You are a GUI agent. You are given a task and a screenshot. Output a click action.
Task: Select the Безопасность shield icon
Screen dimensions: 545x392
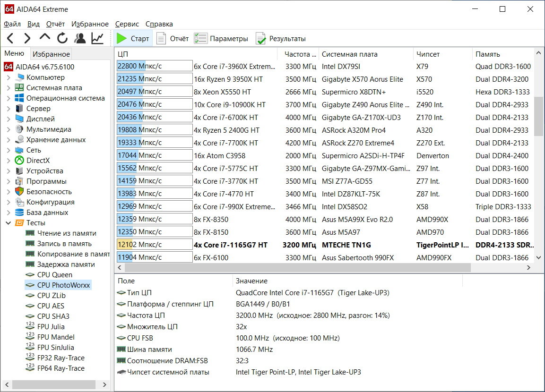click(19, 192)
